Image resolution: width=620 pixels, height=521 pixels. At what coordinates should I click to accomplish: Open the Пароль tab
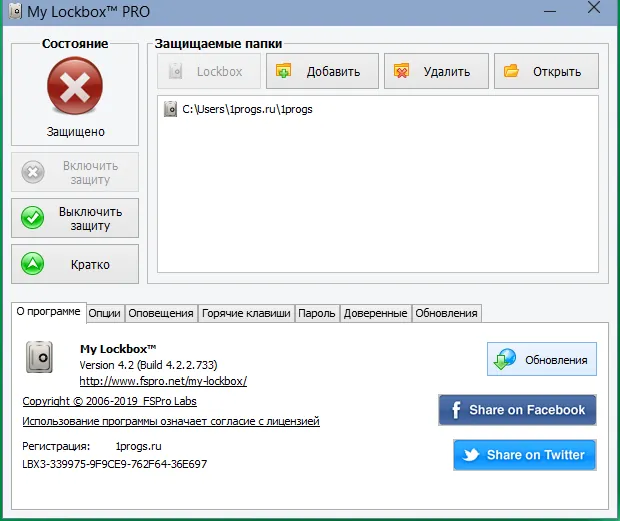(x=317, y=313)
